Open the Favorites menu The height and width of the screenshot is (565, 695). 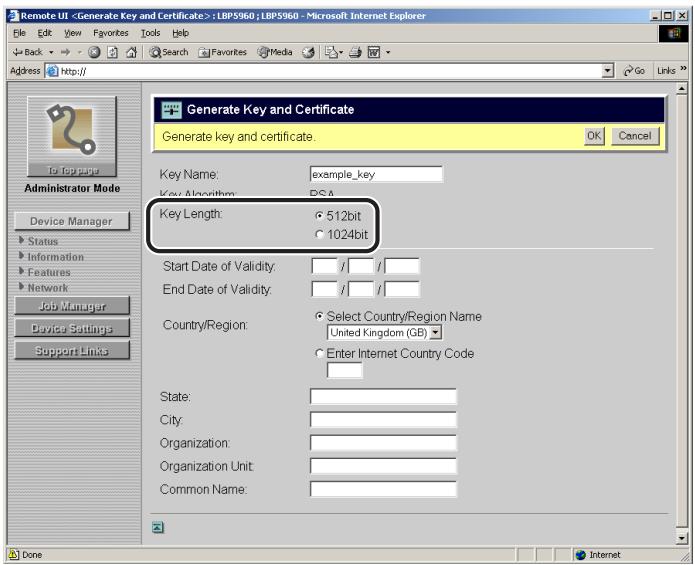pos(110,33)
